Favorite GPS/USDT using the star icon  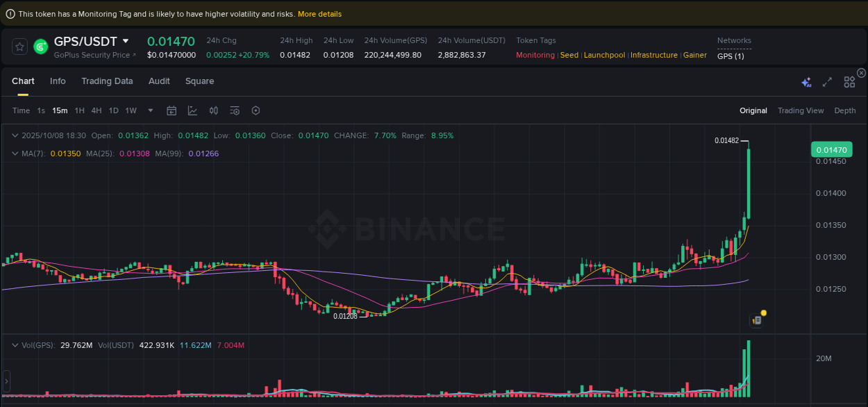pos(20,47)
